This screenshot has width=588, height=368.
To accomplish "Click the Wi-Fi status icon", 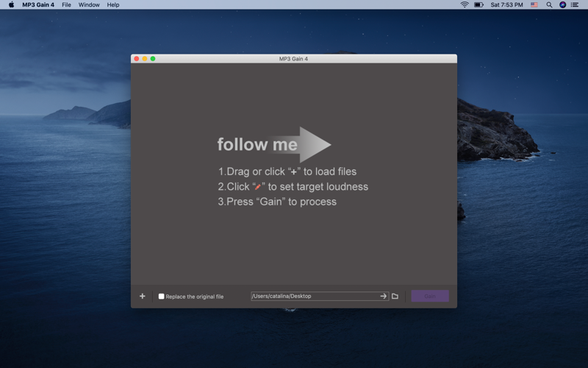I will 465,4.
